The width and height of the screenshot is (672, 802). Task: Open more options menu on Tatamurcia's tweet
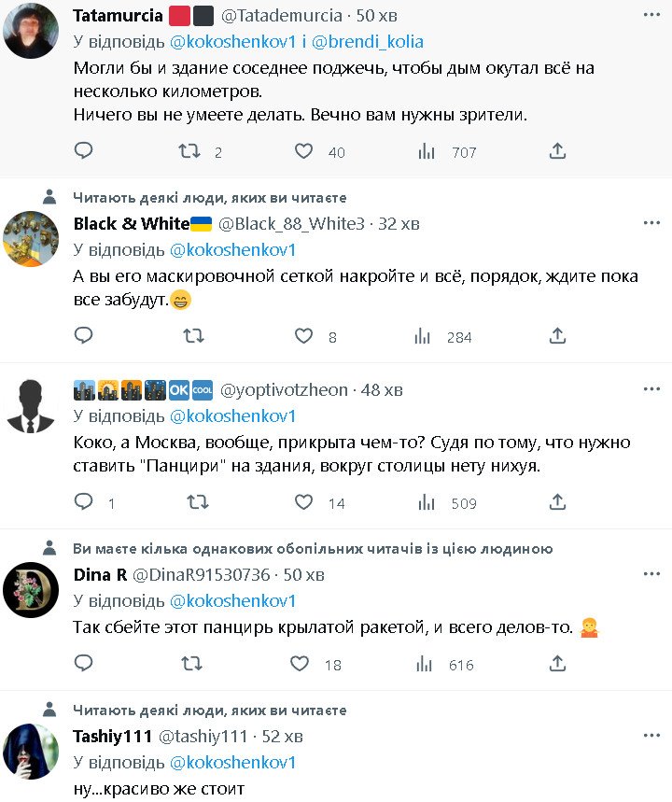click(651, 16)
